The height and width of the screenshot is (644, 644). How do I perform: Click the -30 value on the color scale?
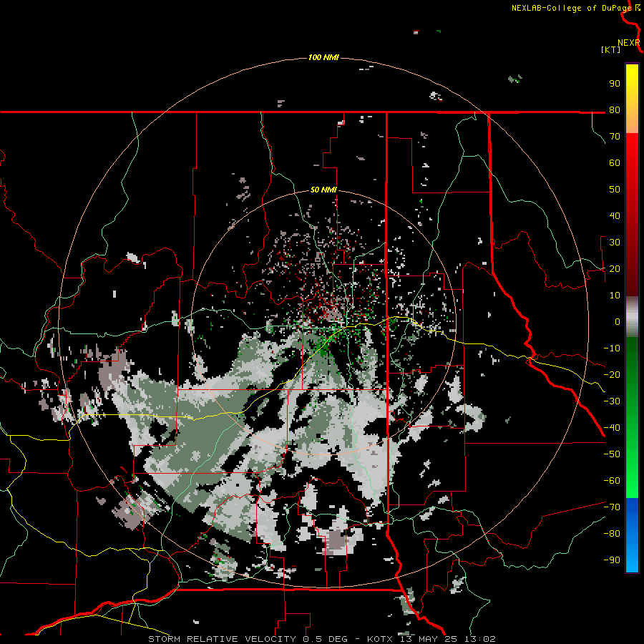612,401
